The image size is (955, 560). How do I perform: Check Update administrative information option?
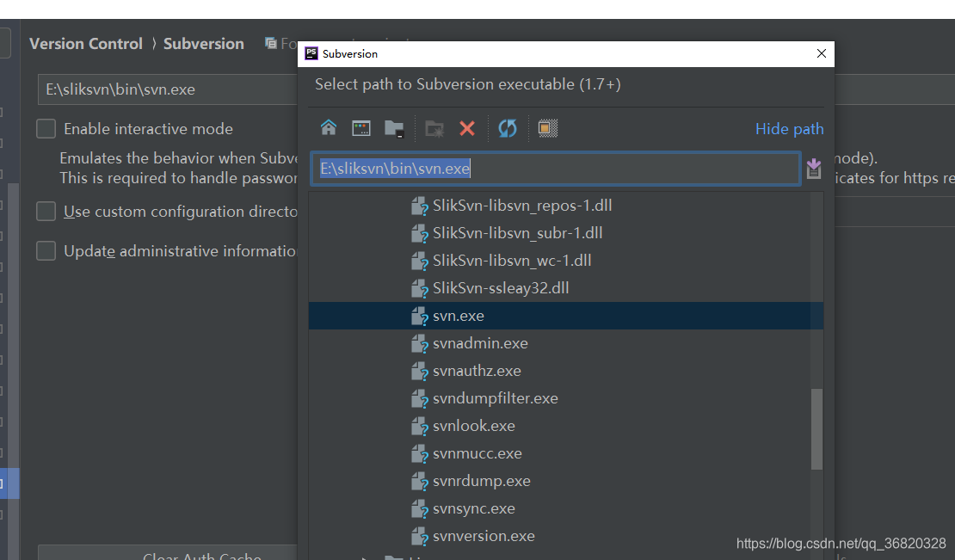tap(46, 251)
